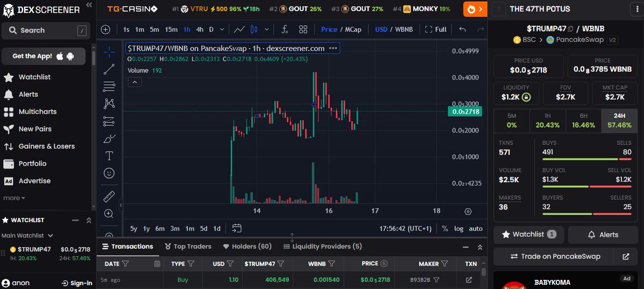This screenshot has height=289, width=644.
Task: Expand the 'more' sidebar menu
Action: coord(14,198)
